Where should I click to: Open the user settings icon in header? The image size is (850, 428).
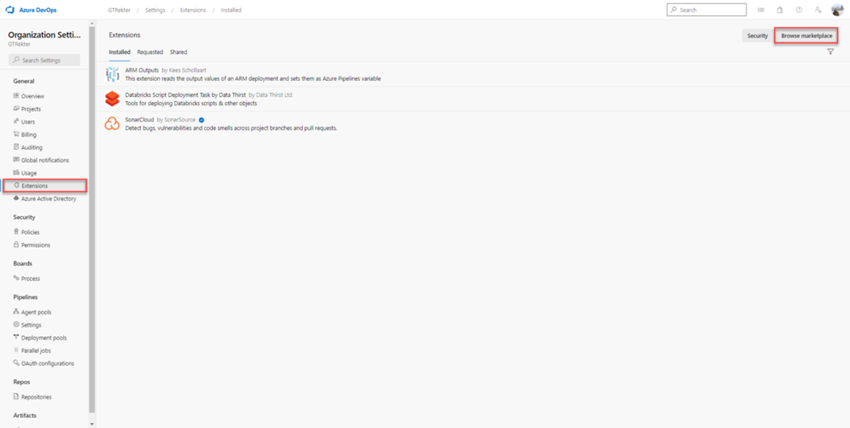click(x=817, y=10)
